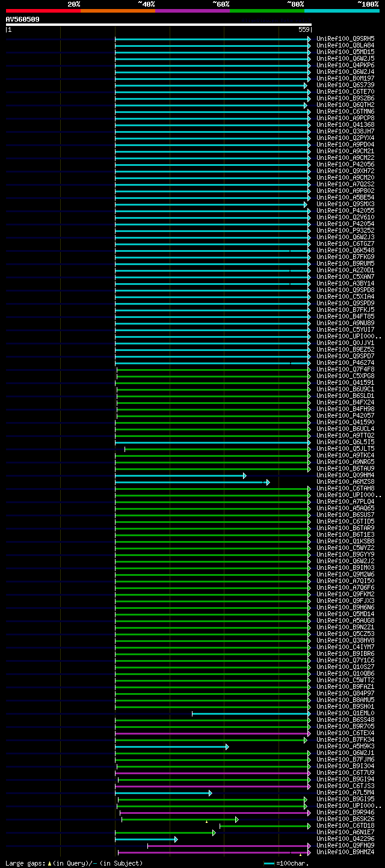Click UniRef100_B9R946 label
Image resolution: width=385 pixels, height=868 pixels.
tap(345, 812)
